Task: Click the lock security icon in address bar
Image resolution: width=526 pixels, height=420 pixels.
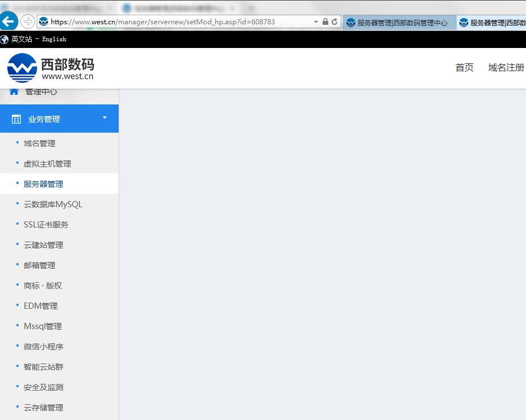Action: pyautogui.click(x=325, y=22)
